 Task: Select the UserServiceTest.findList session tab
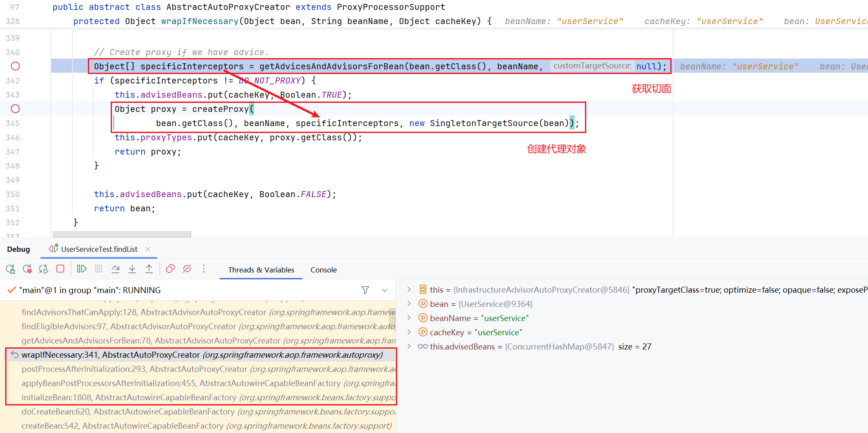(x=99, y=249)
